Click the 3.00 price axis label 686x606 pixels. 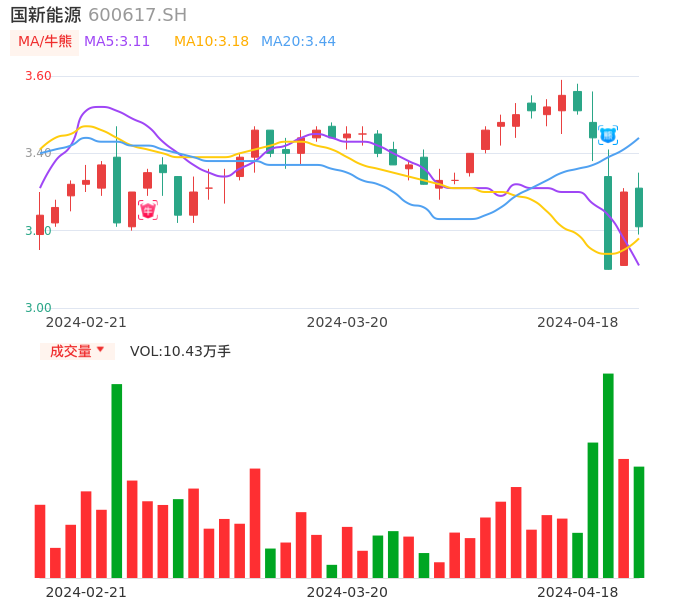(x=38, y=308)
